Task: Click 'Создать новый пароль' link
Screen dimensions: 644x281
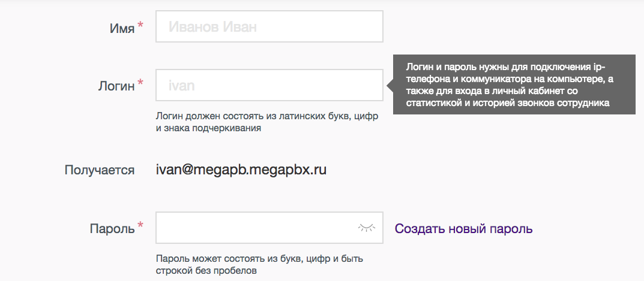Action: click(x=463, y=229)
